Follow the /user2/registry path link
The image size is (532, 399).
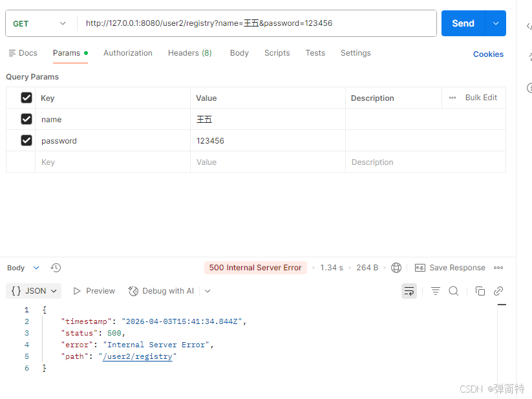point(138,356)
